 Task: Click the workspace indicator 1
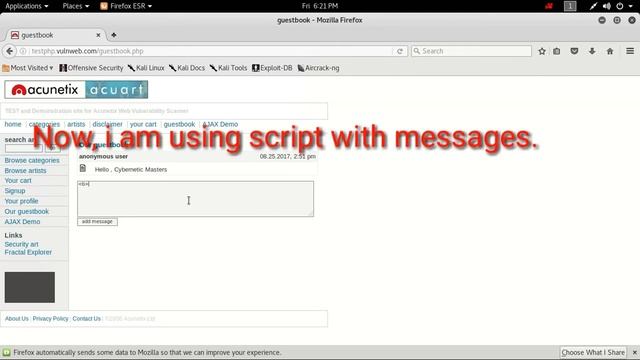(x=570, y=6)
